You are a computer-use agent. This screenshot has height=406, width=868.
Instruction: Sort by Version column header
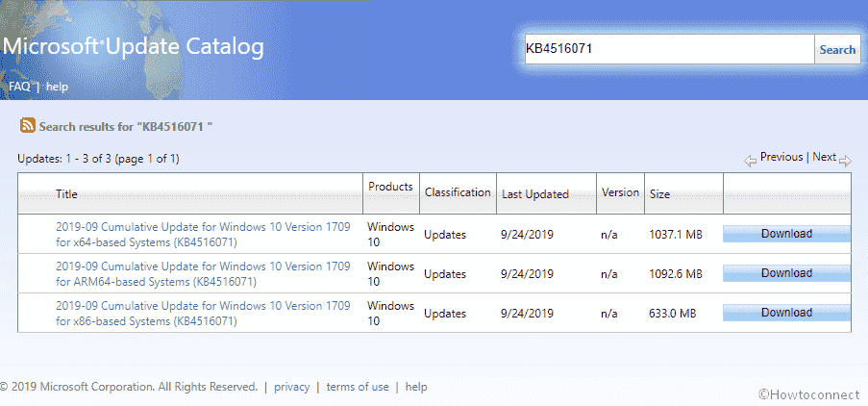click(620, 192)
